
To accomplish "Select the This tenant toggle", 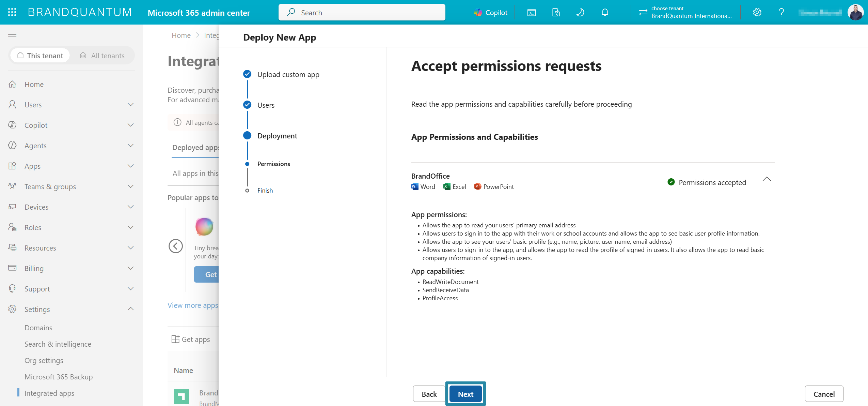I will pos(40,56).
